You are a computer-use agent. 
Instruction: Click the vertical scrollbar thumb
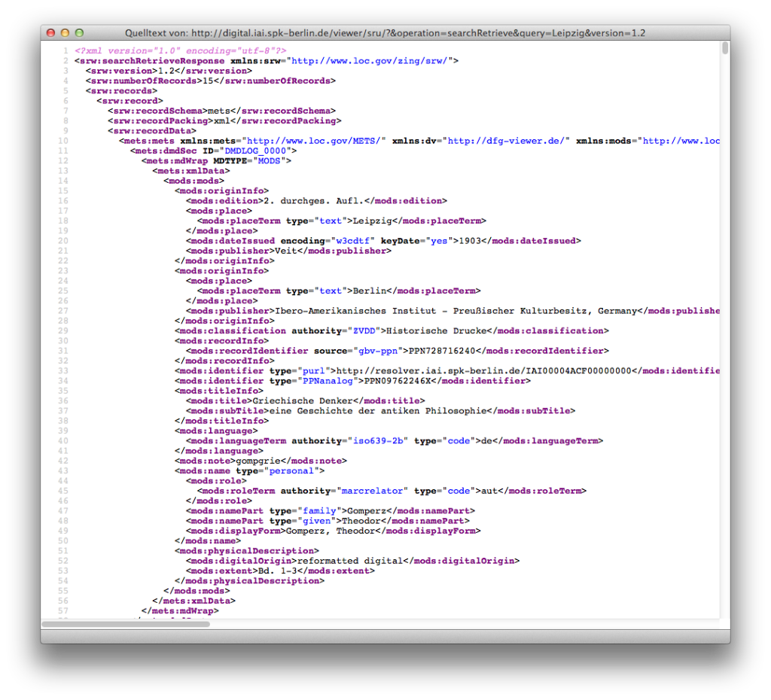click(725, 48)
